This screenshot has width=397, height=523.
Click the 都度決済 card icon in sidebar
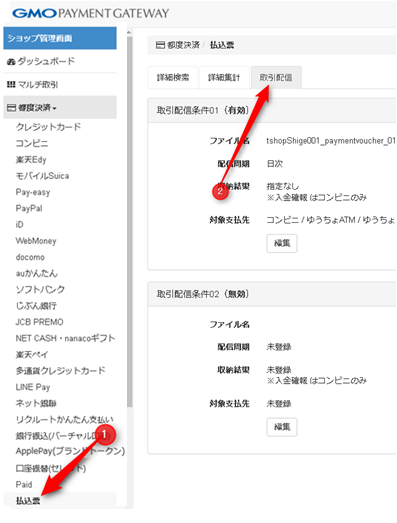[x=11, y=108]
